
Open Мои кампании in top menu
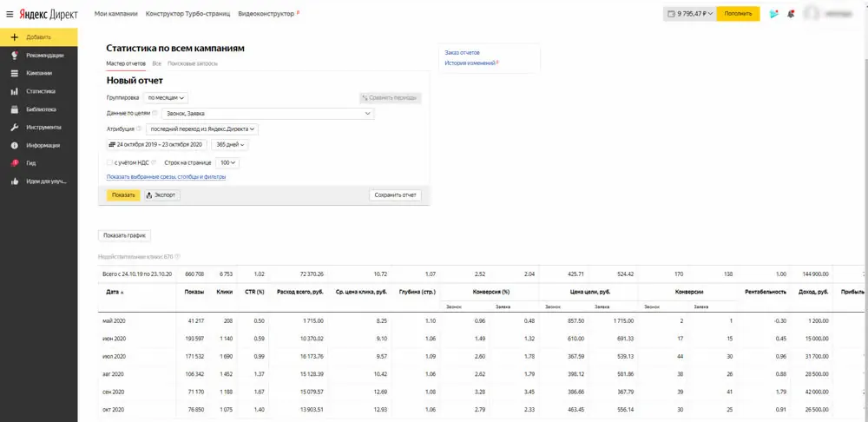[115, 14]
